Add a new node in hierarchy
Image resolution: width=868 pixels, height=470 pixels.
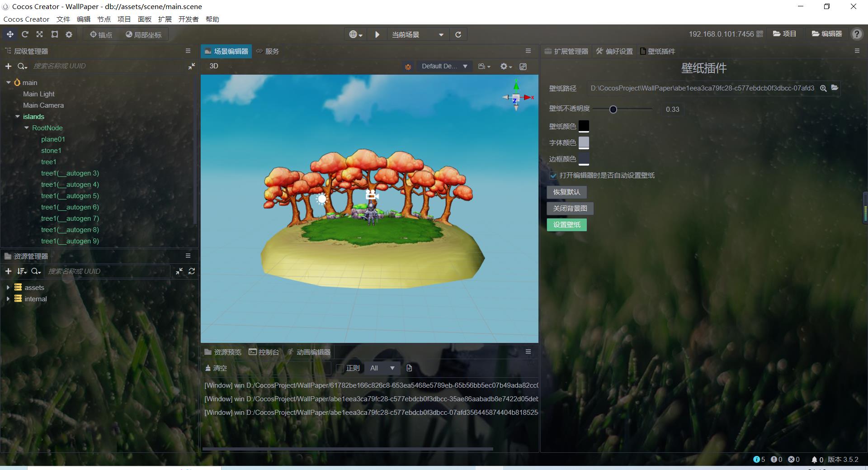pos(8,66)
